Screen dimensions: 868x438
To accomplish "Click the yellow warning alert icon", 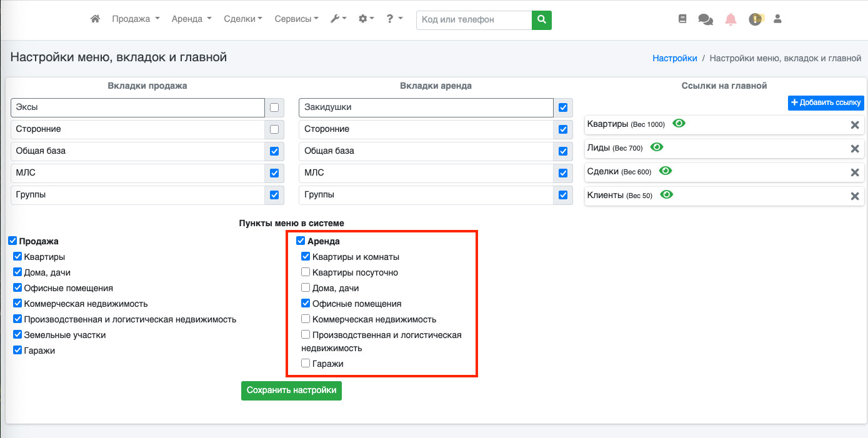I will [x=756, y=19].
